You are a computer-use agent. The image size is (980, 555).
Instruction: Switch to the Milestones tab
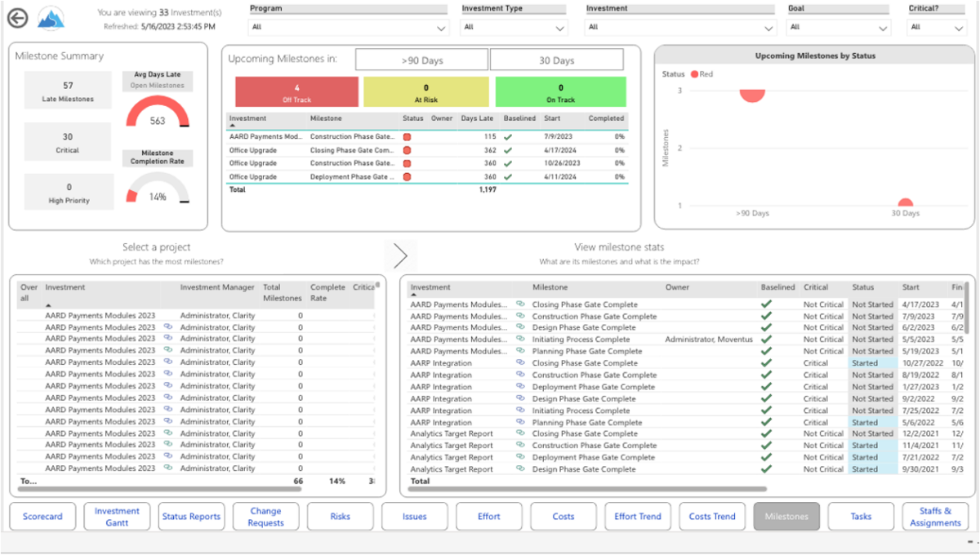pyautogui.click(x=786, y=516)
